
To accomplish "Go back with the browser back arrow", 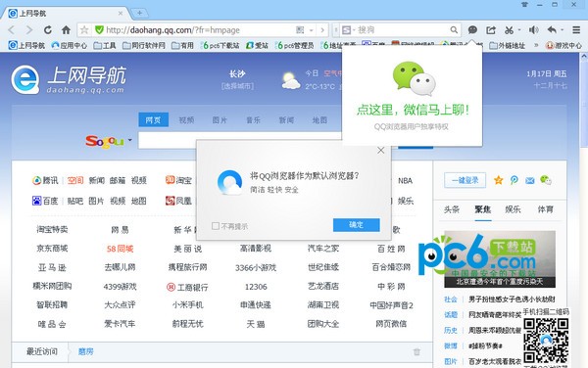I will point(11,30).
